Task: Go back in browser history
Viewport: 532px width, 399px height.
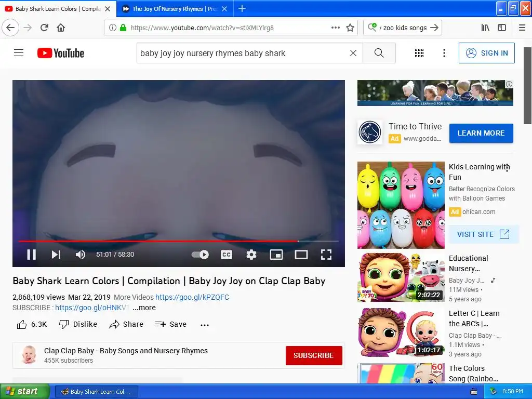Action: [x=10, y=28]
